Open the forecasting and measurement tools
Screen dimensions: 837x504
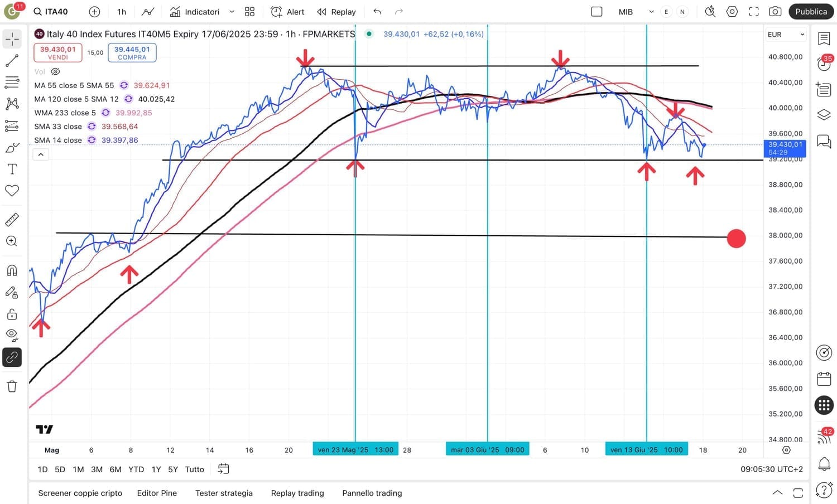coord(12,126)
